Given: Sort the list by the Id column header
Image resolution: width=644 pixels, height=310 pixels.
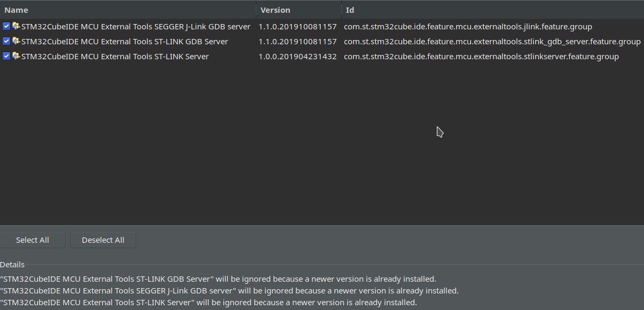Looking at the screenshot, I should [492, 10].
